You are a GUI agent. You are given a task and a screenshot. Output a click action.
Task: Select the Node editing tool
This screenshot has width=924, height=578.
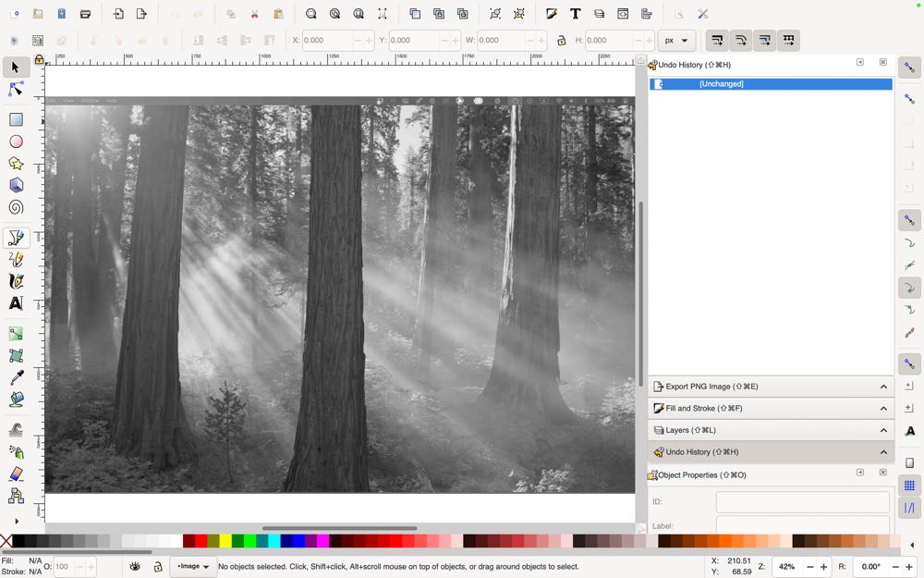16,89
